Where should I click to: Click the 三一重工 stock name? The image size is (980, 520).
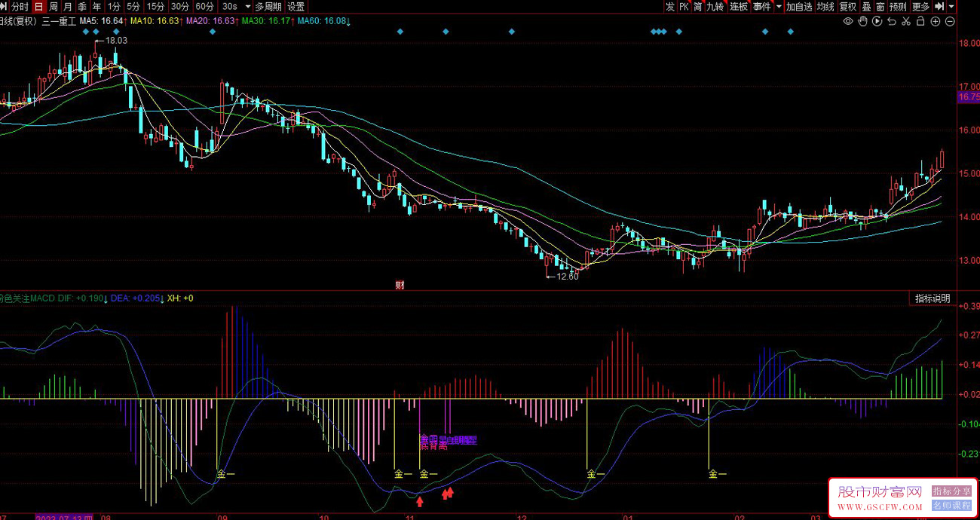point(59,21)
